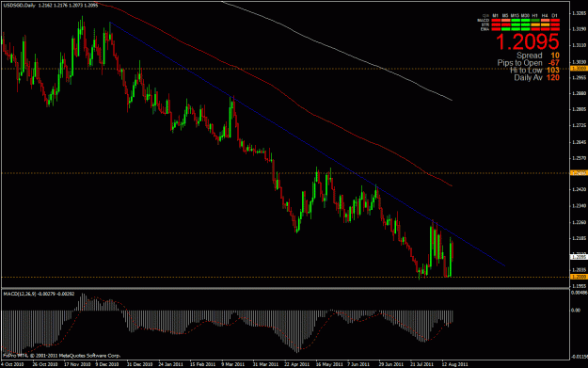Click the 31 Dec 2010 date label

(x=139, y=364)
